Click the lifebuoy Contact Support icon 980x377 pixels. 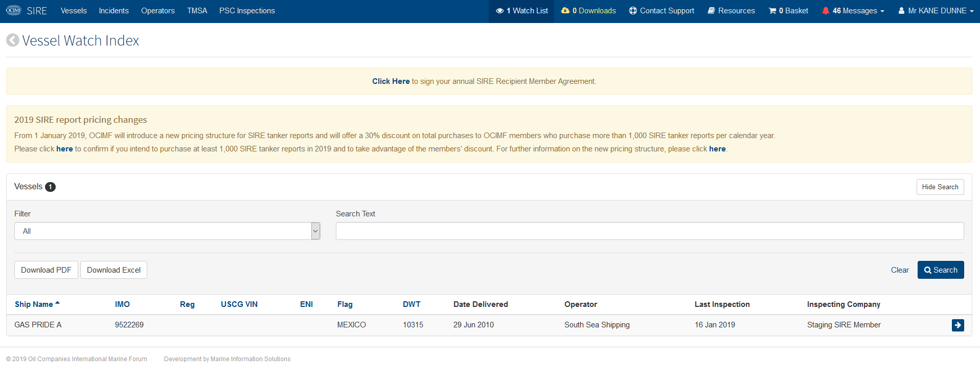tap(633, 11)
